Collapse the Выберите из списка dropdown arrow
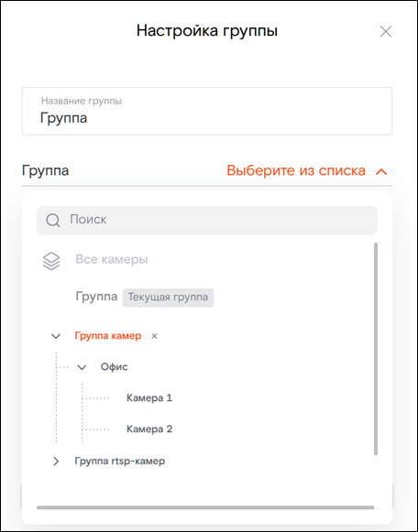418x532 pixels. [x=381, y=171]
